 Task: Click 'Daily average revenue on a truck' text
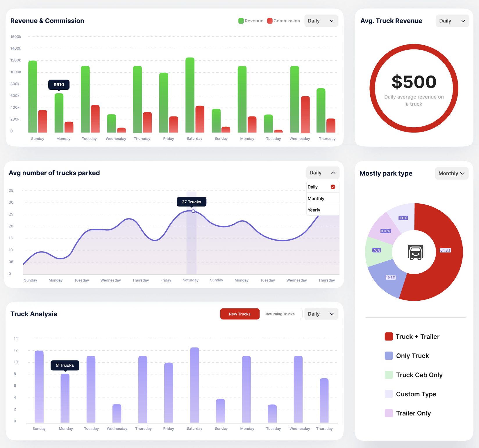pos(414,101)
